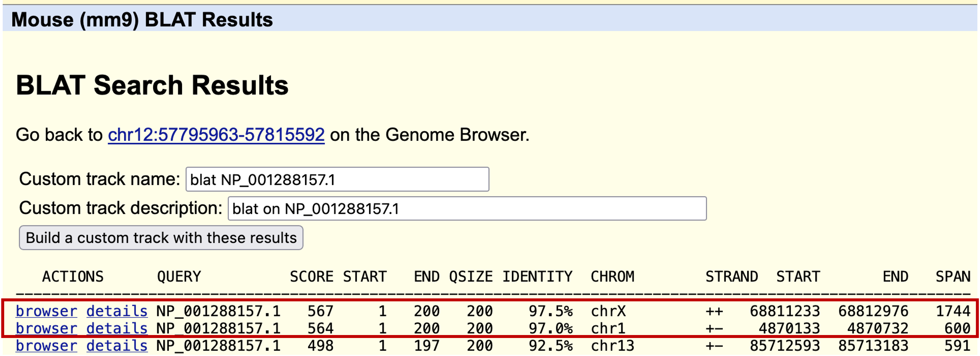The width and height of the screenshot is (980, 356).
Task: Click the ACTIONS column header
Action: tap(73, 277)
